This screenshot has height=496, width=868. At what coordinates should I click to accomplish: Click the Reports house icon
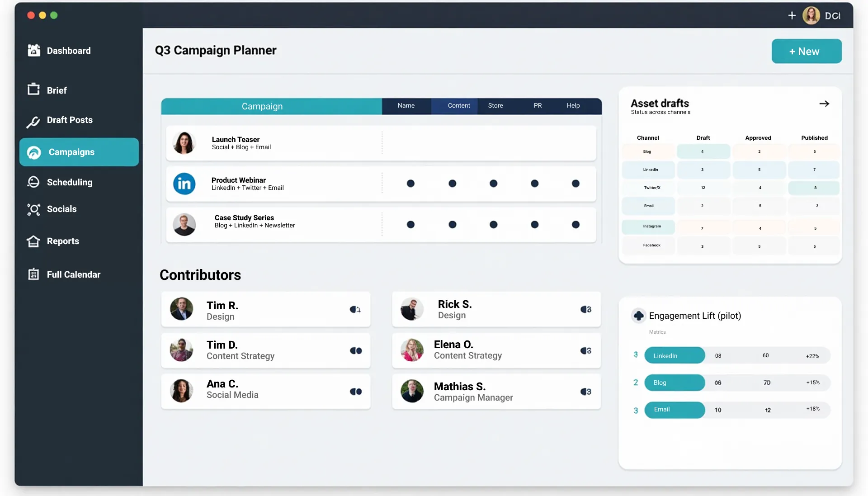coord(33,241)
